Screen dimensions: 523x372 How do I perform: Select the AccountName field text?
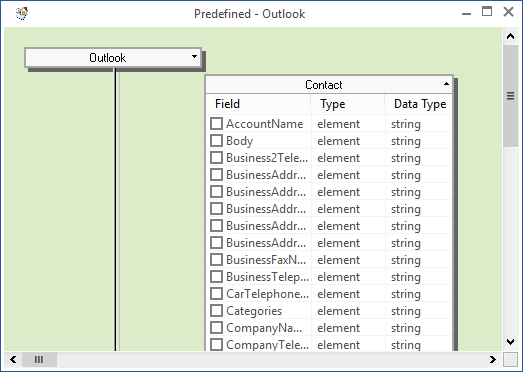[265, 124]
